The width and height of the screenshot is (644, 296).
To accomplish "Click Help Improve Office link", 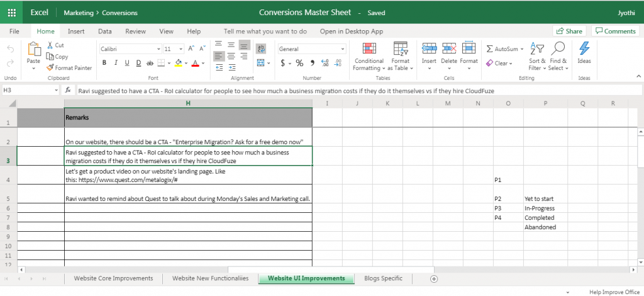I will click(614, 292).
